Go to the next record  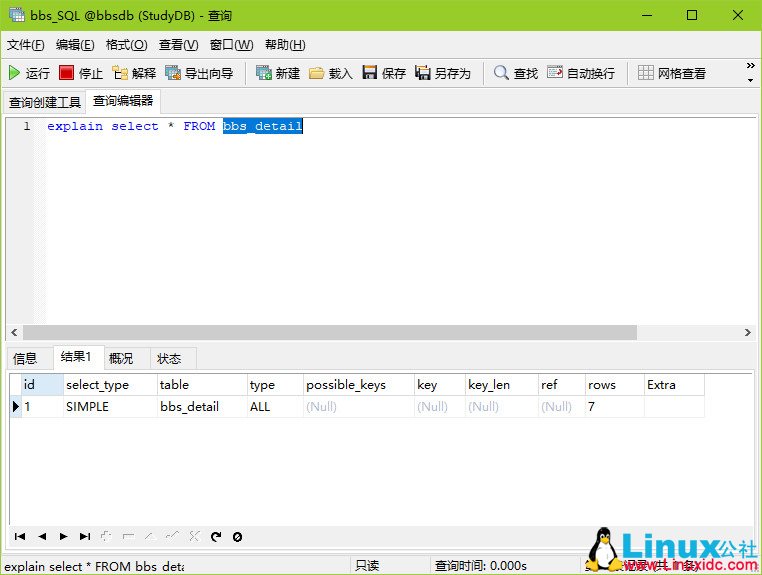63,537
